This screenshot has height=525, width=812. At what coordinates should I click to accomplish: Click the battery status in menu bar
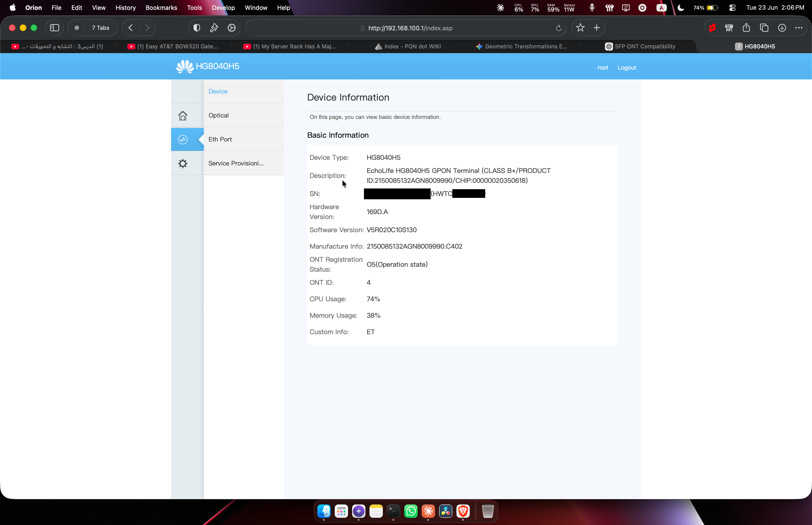706,8
